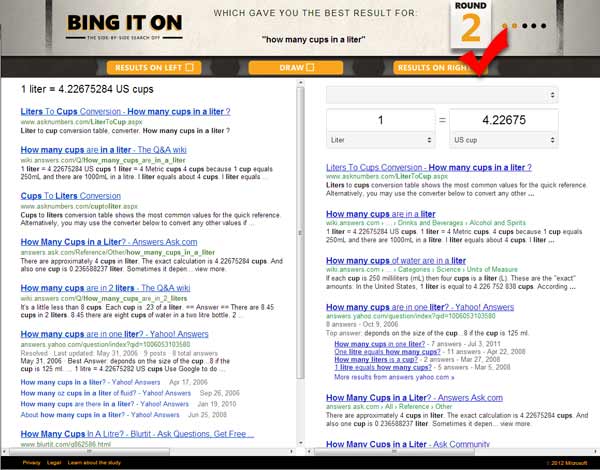Open left Liters To Cups Conversion link
Image resolution: width=600 pixels, height=470 pixels.
126,112
